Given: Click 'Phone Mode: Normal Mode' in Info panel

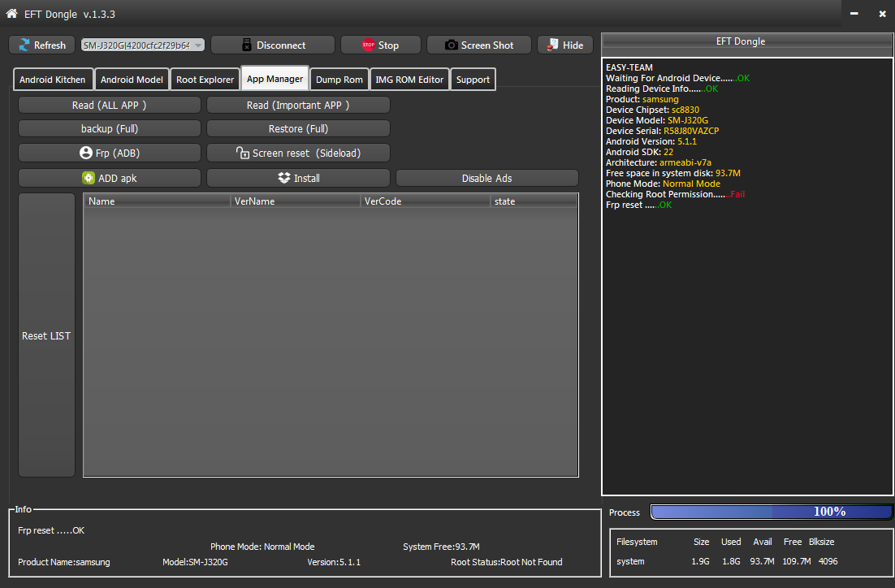Looking at the screenshot, I should tap(262, 547).
